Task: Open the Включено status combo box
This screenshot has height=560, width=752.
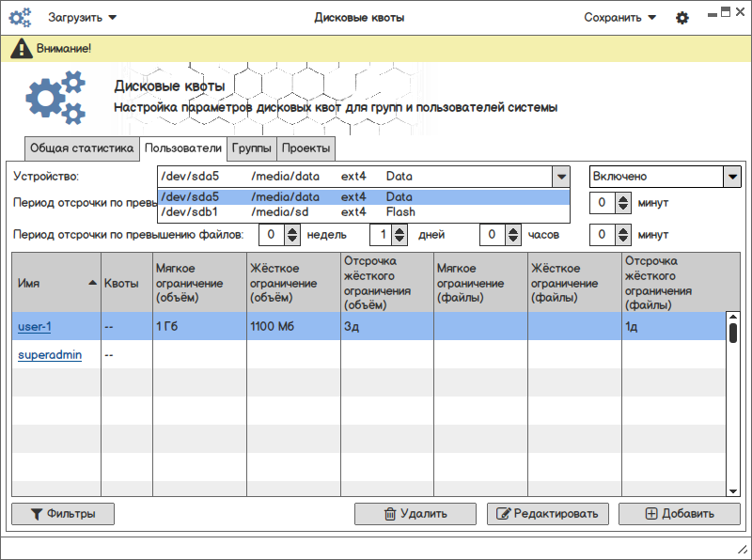Action: pos(666,177)
